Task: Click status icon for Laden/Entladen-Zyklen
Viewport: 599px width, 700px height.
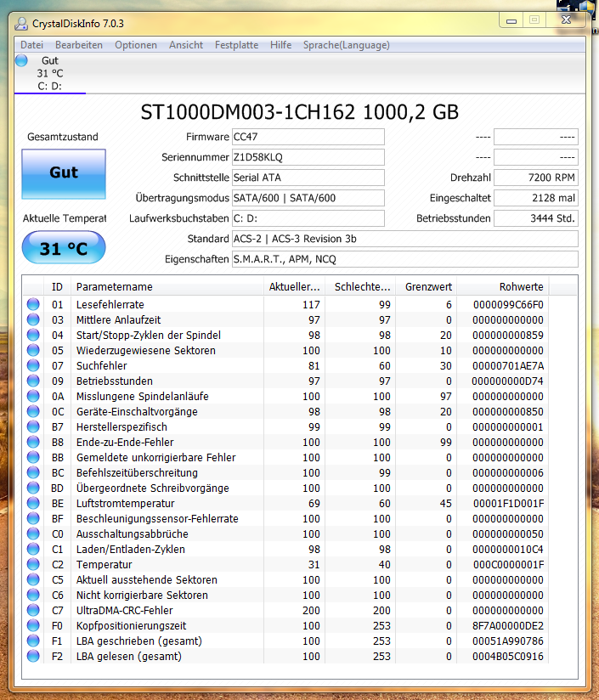Action: [x=33, y=549]
